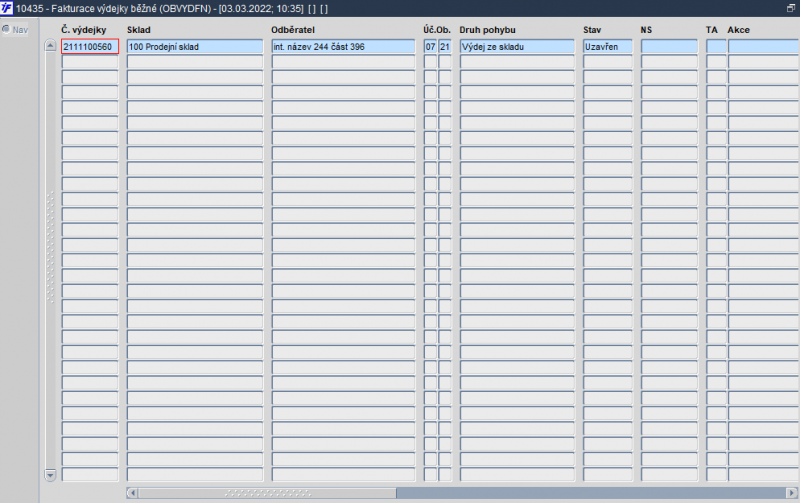This screenshot has height=503, width=800.
Task: Click the 'Sklad' column header
Action: (x=139, y=30)
